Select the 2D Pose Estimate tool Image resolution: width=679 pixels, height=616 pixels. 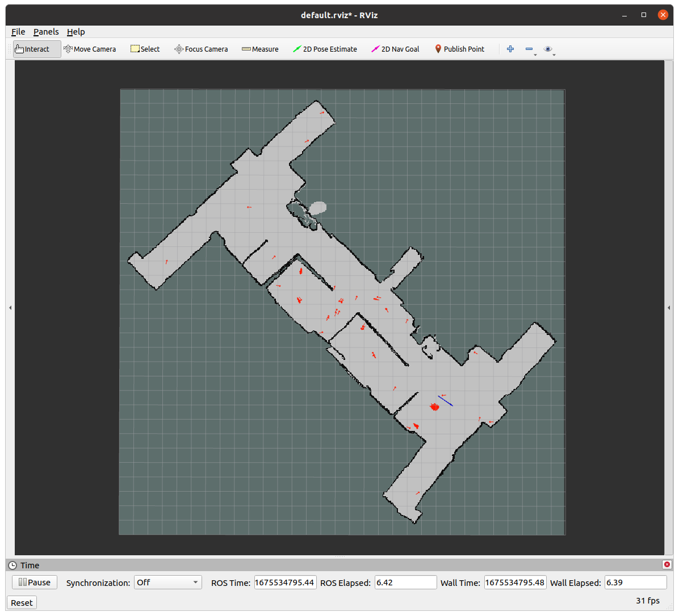(325, 49)
